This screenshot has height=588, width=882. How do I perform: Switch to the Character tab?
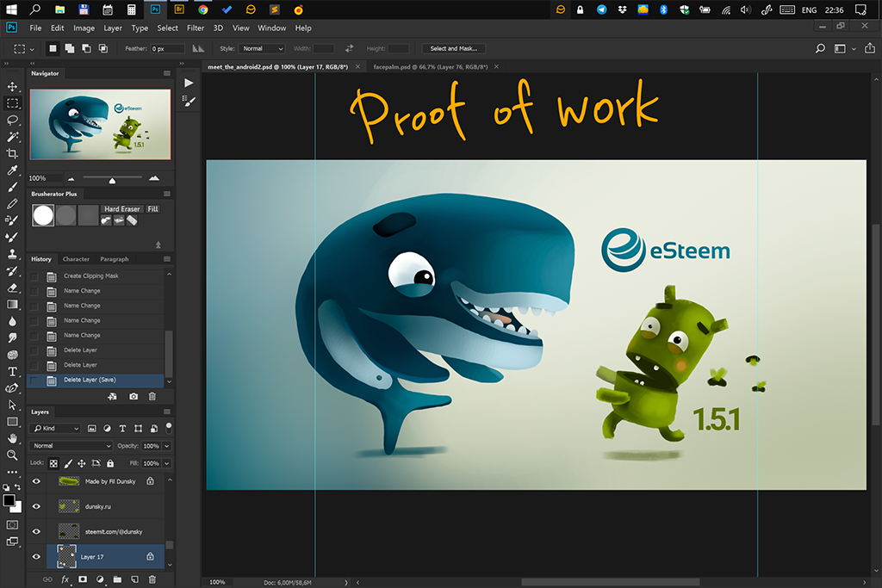click(x=76, y=259)
